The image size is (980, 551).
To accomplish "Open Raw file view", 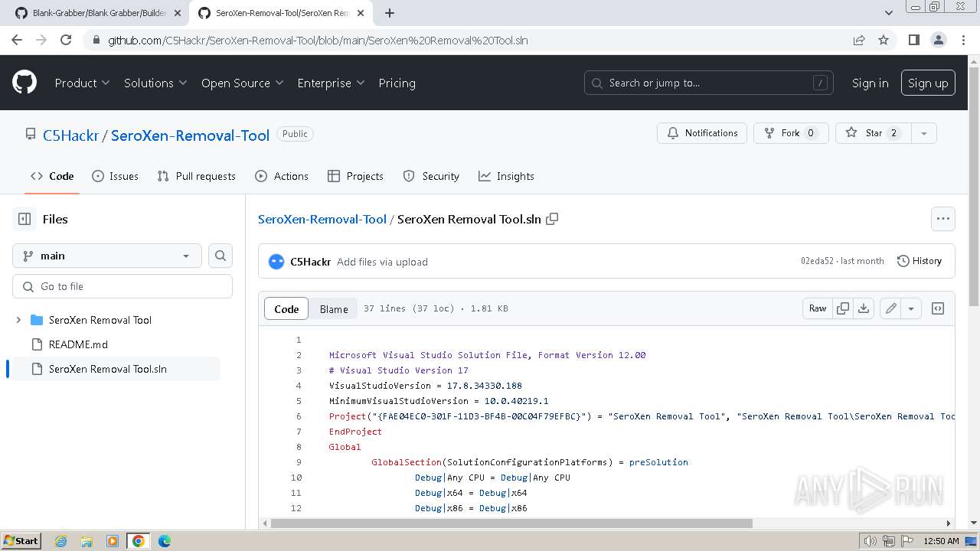I will pos(818,308).
